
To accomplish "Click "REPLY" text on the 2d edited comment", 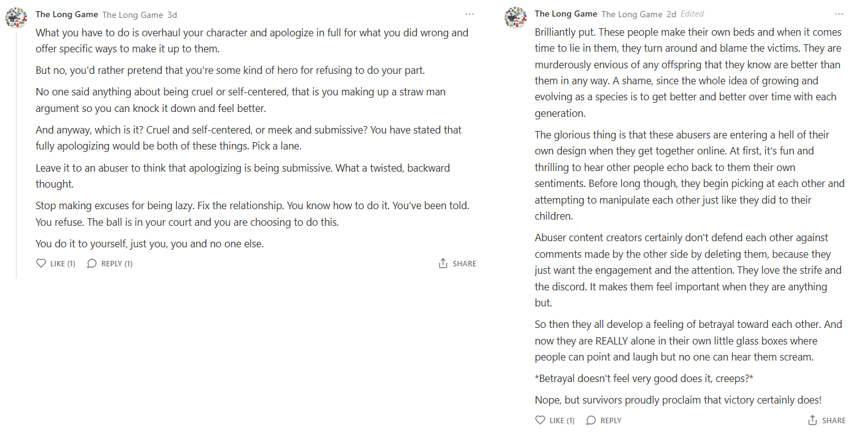I will pos(611,421).
